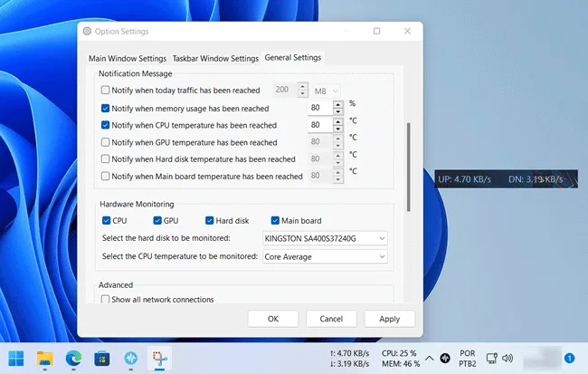
Task: Open File Explorer from taskbar
Action: [44, 359]
